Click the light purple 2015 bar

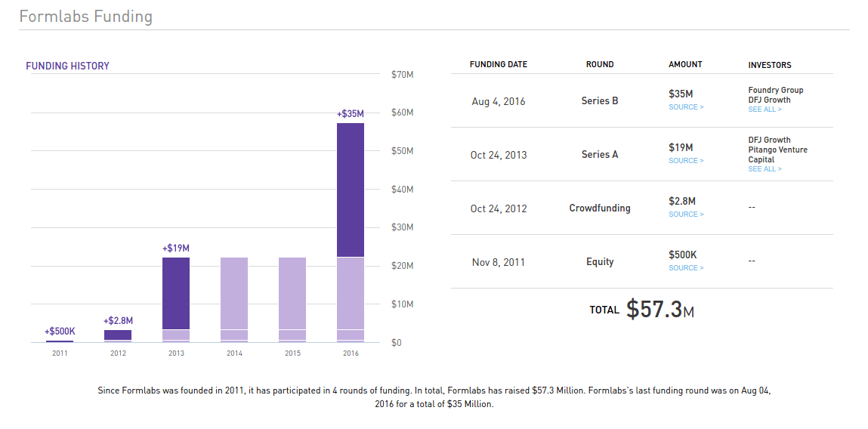292,300
